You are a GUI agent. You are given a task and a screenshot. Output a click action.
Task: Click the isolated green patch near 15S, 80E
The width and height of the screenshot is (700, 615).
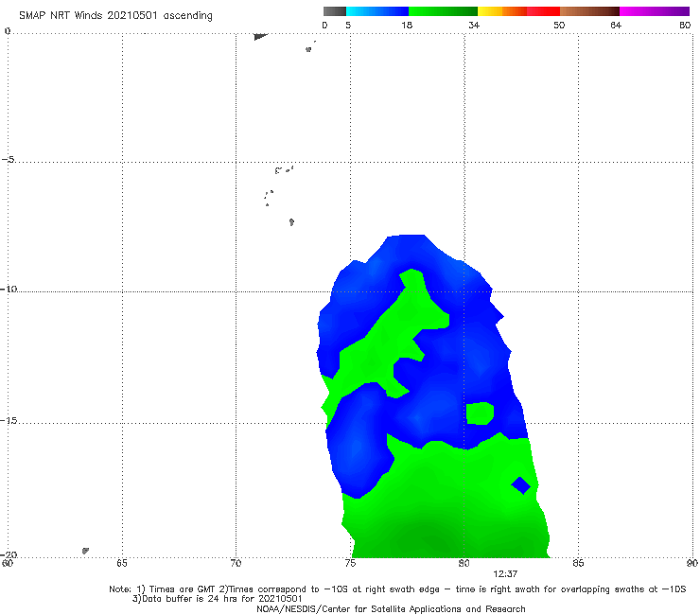tap(480, 413)
